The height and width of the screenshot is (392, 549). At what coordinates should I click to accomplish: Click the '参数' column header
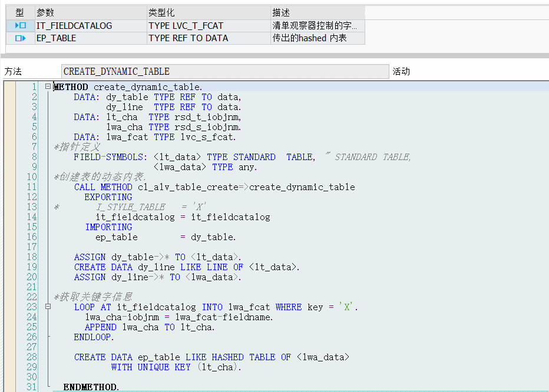tap(91, 13)
